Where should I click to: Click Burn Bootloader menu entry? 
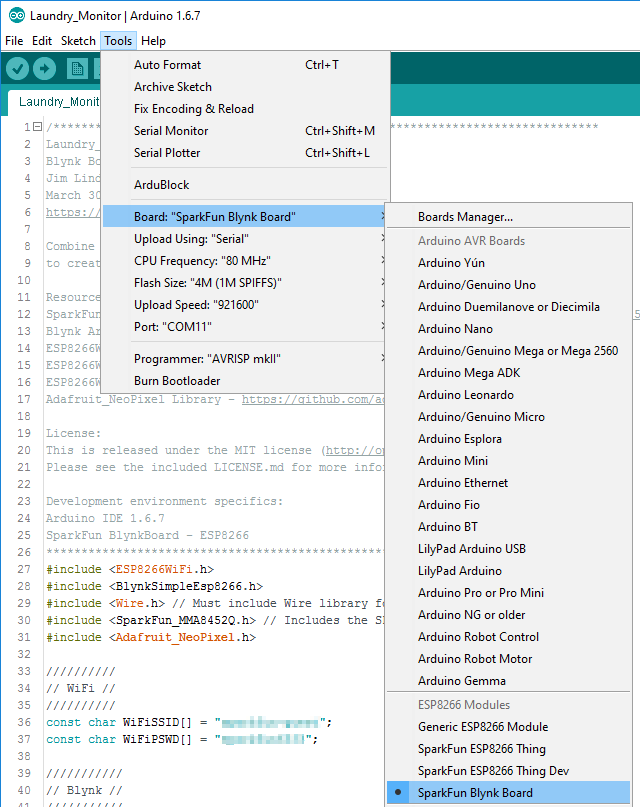(244, 381)
